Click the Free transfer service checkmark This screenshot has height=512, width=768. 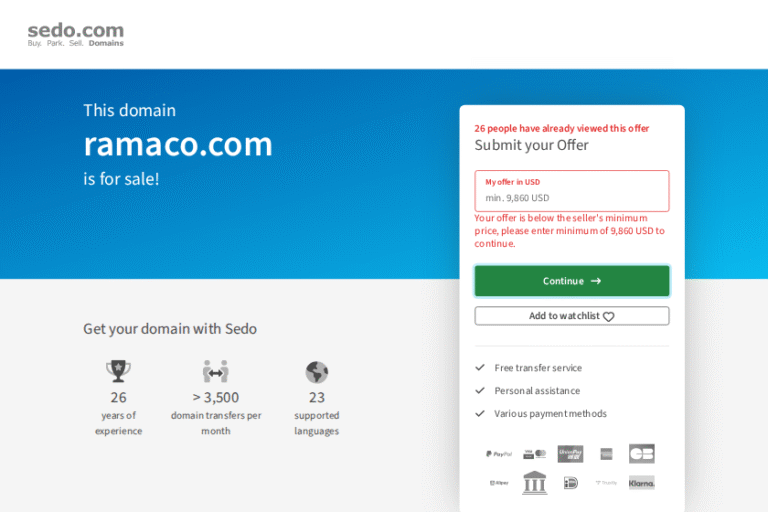(x=480, y=367)
